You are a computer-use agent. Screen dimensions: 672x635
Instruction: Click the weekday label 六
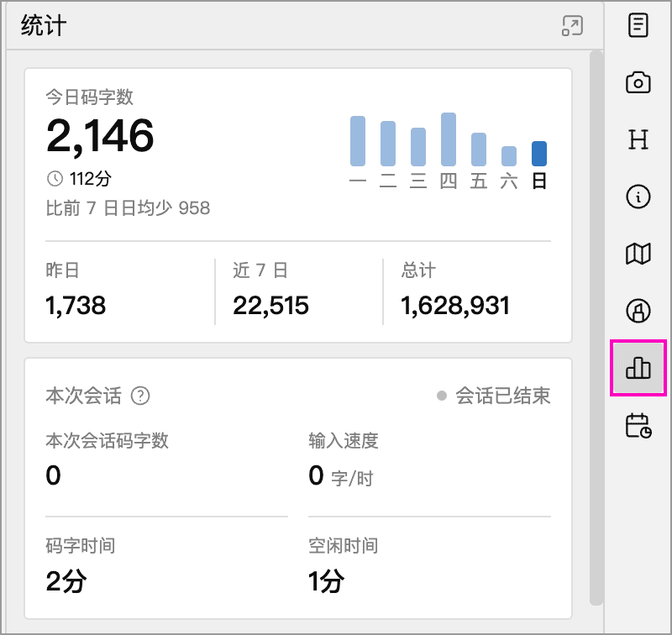509,181
